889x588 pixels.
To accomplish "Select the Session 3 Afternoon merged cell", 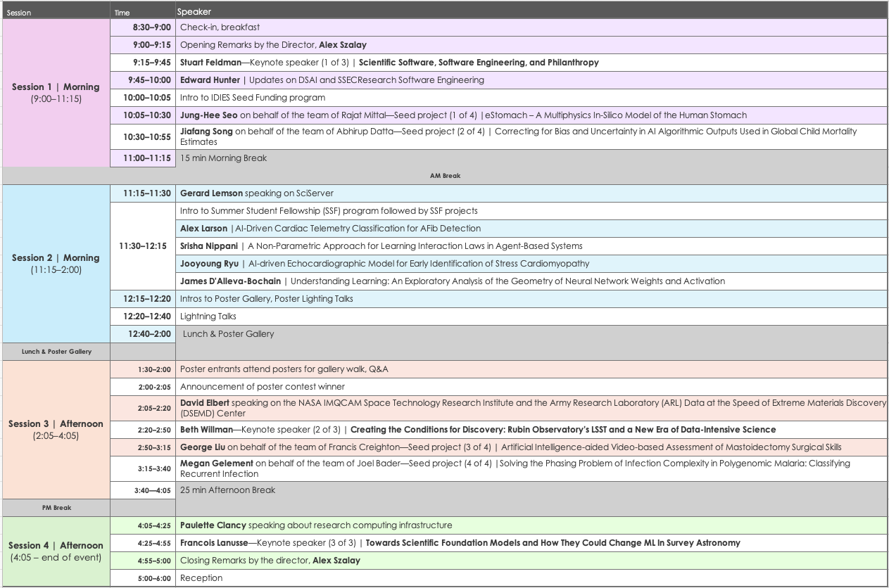I will point(56,429).
